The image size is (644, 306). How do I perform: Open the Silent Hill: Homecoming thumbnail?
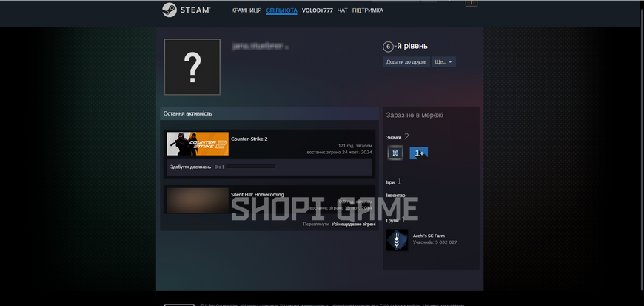198,200
